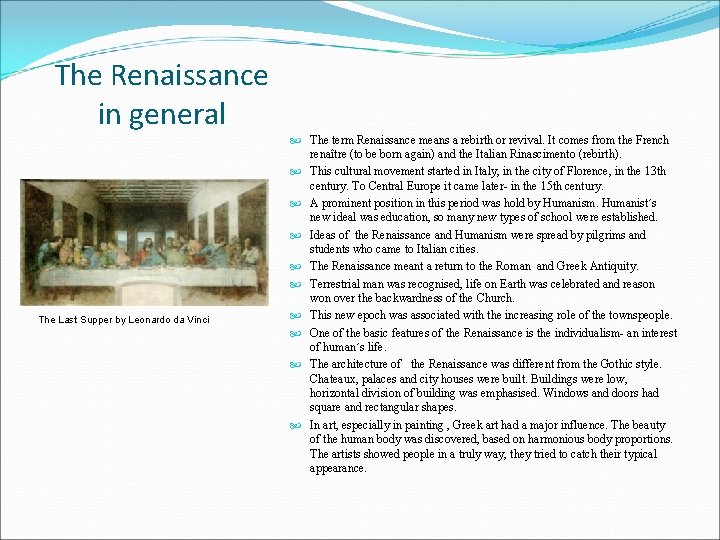The image size is (720, 540).
Task: Click bullet "One of the basic features"
Action: pos(493,339)
